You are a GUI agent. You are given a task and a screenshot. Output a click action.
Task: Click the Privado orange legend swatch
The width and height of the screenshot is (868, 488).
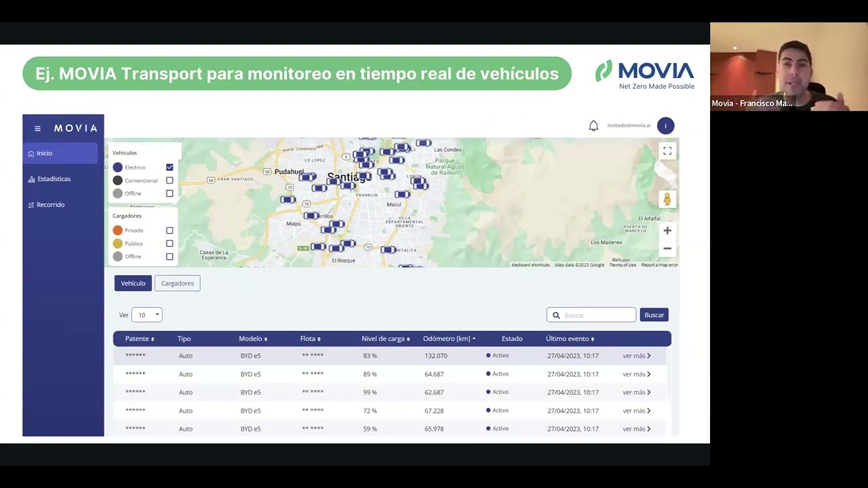click(118, 230)
